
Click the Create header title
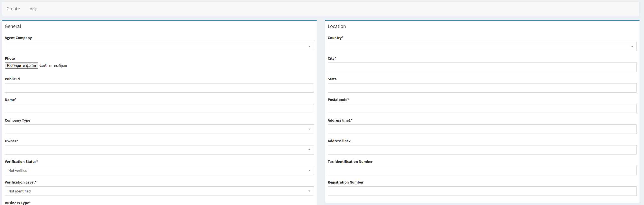[13, 9]
